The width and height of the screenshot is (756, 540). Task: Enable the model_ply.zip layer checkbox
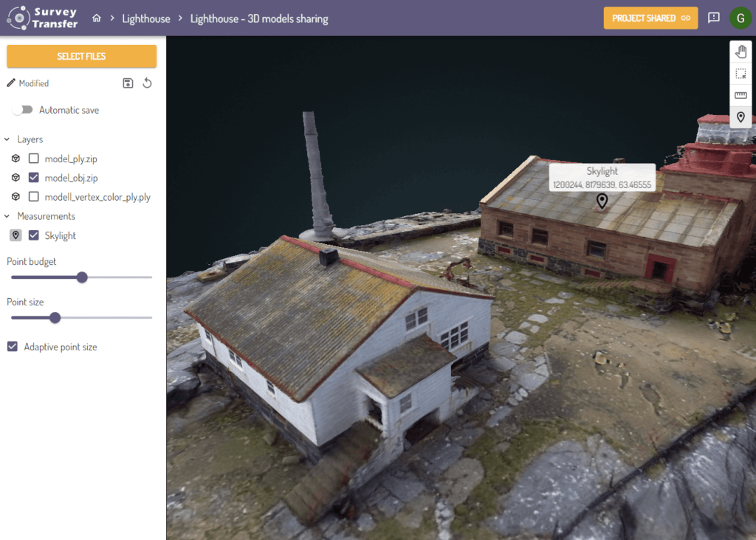coord(33,159)
